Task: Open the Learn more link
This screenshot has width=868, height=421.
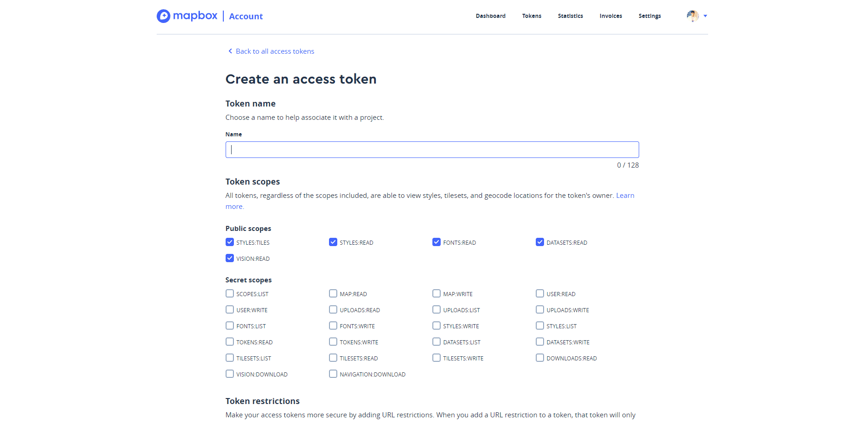Action: [625, 196]
